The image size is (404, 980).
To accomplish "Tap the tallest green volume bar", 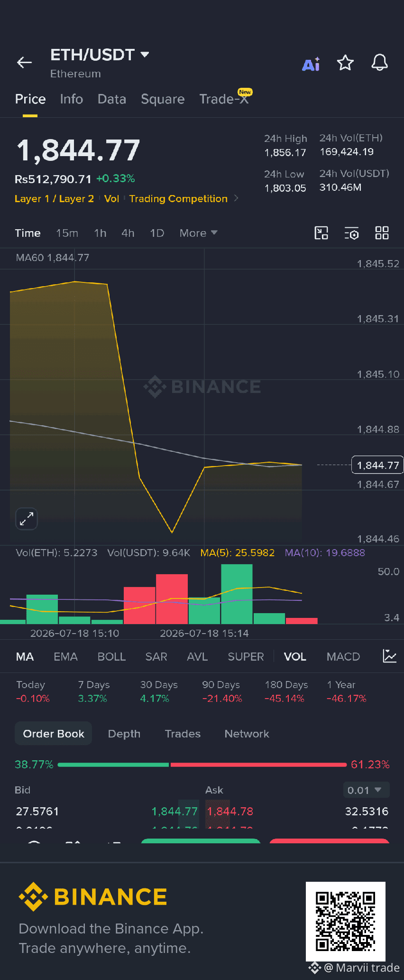I will pyautogui.click(x=237, y=594).
